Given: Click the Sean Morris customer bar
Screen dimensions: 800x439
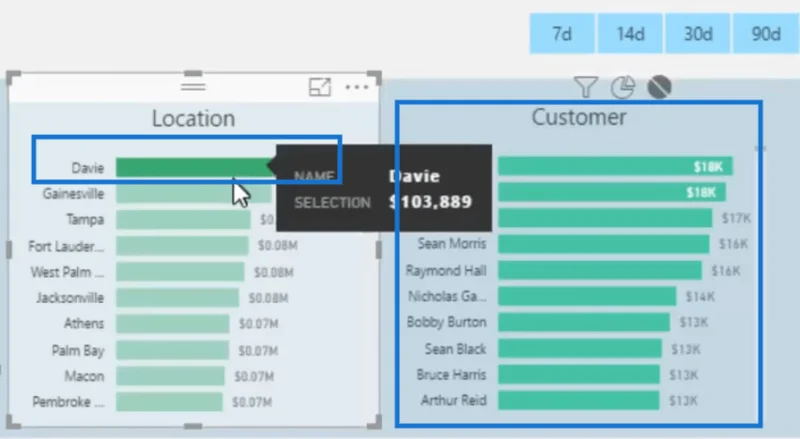Looking at the screenshot, I should point(604,244).
